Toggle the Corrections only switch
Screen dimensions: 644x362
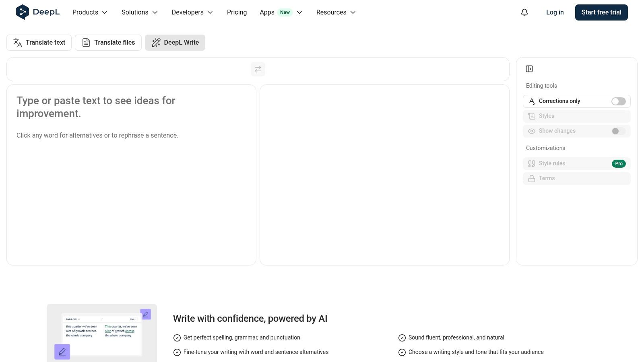(618, 101)
